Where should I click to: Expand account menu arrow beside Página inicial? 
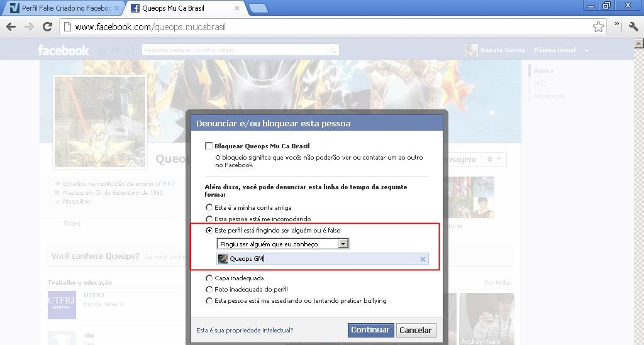coord(587,50)
